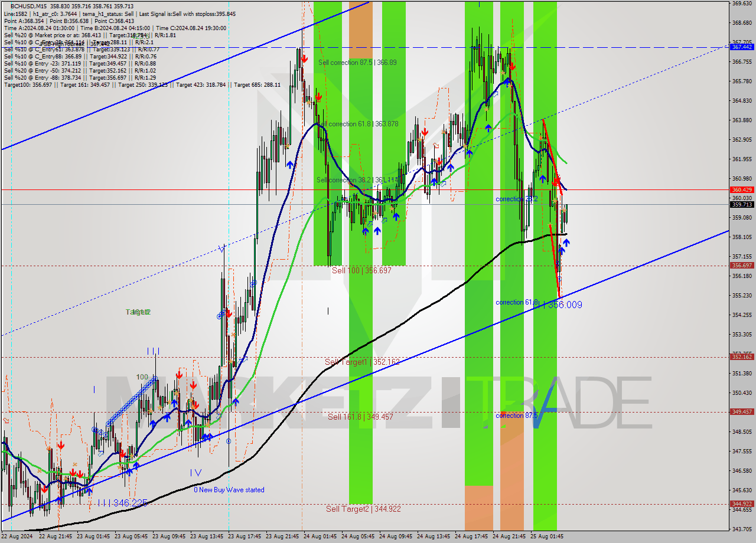756x543 pixels.
Task: Select the blue 'correction 61.8' label
Action: (517, 302)
